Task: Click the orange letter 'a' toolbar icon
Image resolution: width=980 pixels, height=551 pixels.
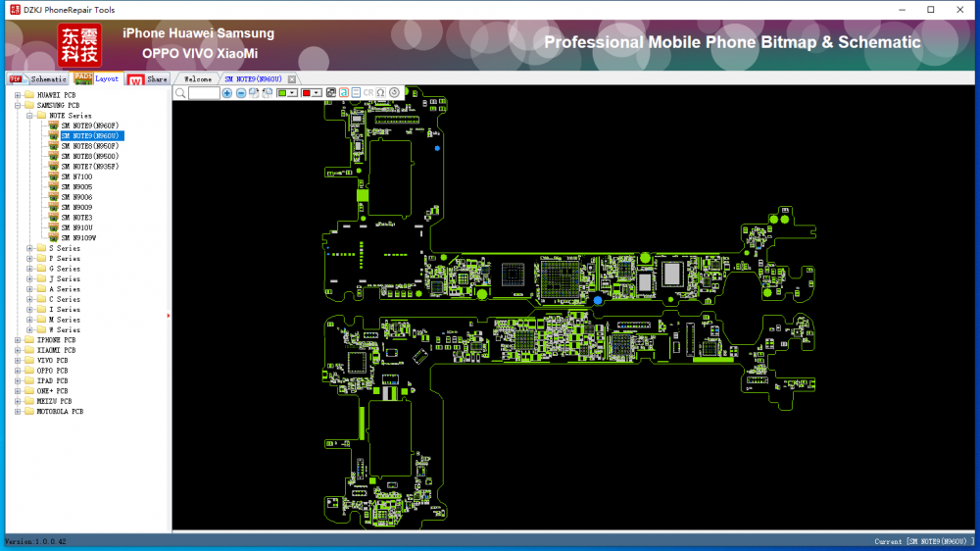Action: click(343, 93)
